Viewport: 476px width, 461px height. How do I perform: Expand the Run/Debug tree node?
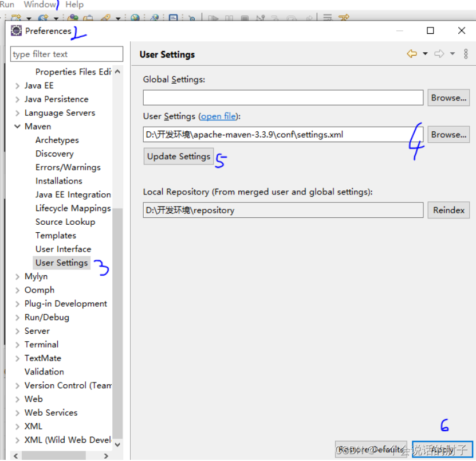pos(17,318)
